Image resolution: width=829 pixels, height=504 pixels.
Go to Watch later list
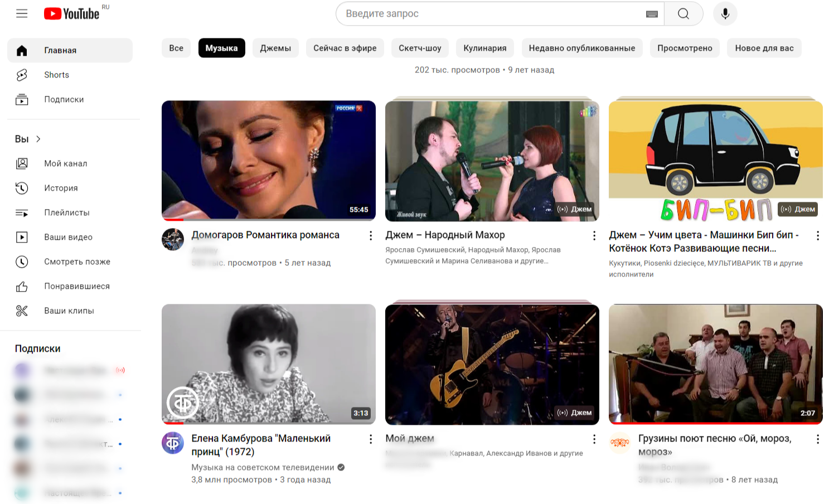tap(77, 261)
